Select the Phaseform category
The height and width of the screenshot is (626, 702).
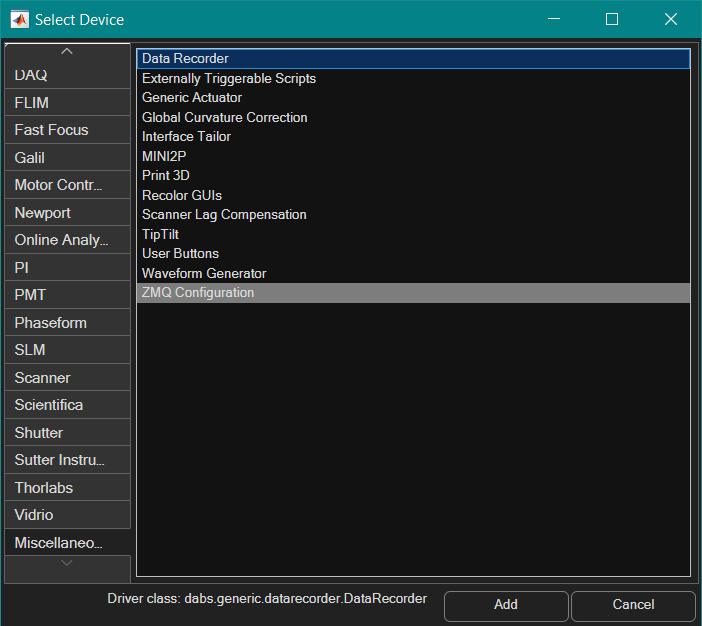(68, 323)
